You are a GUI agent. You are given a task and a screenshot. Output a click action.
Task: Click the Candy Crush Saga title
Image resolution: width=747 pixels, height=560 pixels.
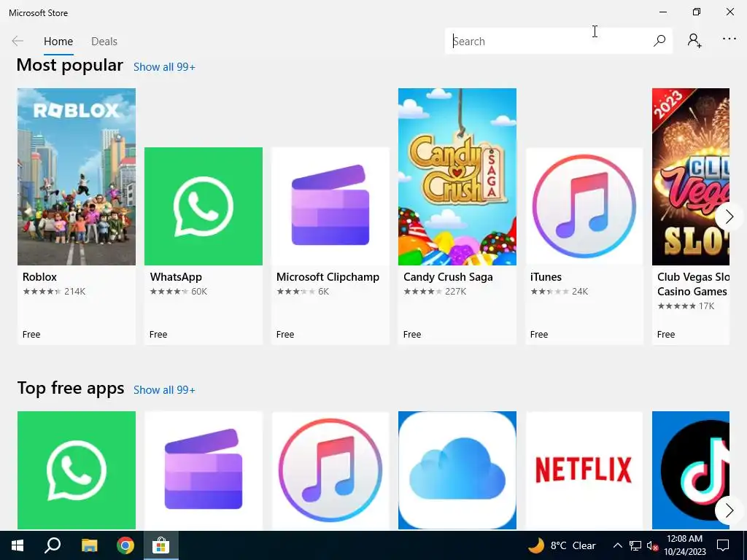448,276
